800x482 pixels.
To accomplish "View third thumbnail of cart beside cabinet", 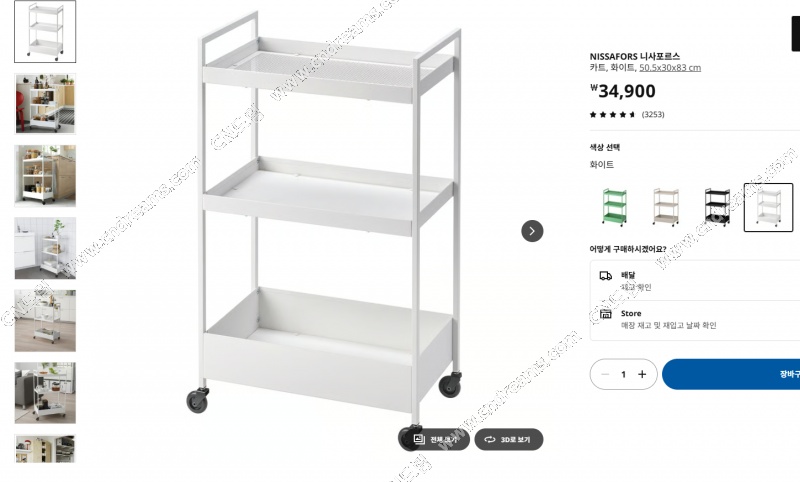I will [45, 175].
